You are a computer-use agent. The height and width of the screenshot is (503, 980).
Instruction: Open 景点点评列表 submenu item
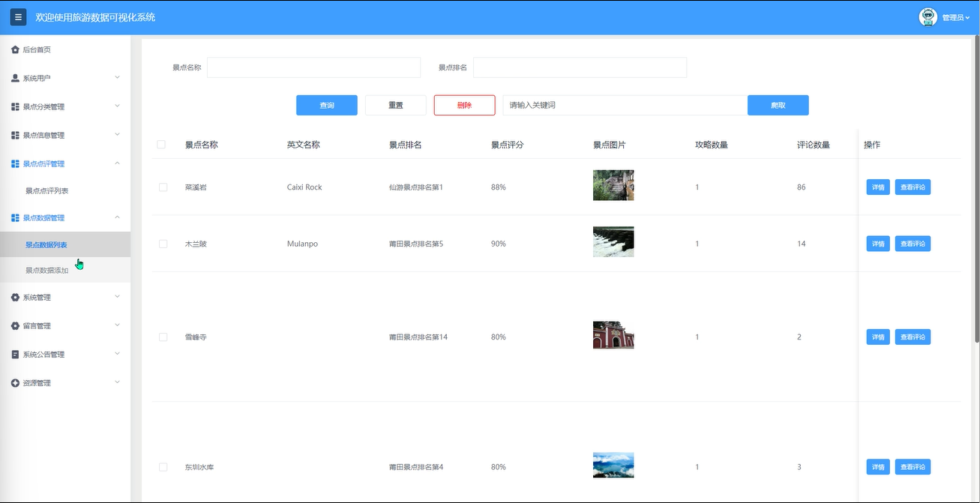point(65,190)
